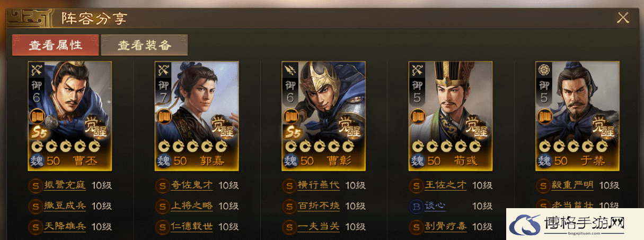Click the S-rank icon beside 振鹭充庭
The height and width of the screenshot is (240, 644).
35,186
